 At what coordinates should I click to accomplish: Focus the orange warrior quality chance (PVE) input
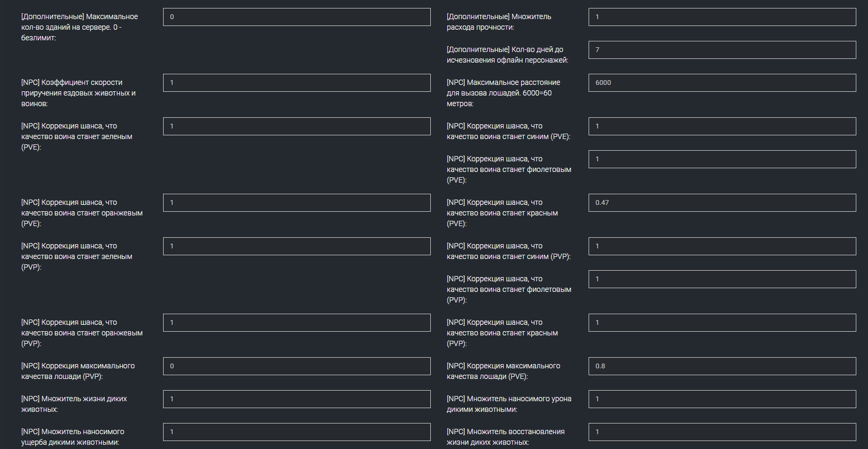coord(296,203)
